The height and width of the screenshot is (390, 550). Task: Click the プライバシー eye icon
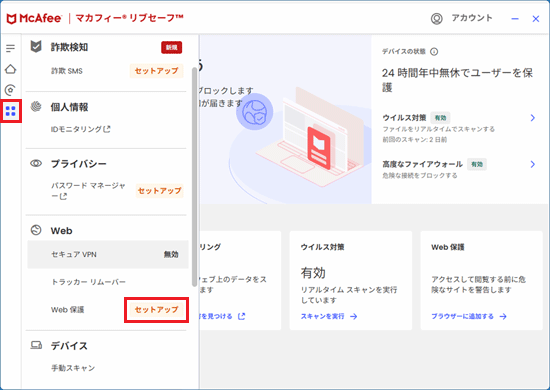(36, 163)
